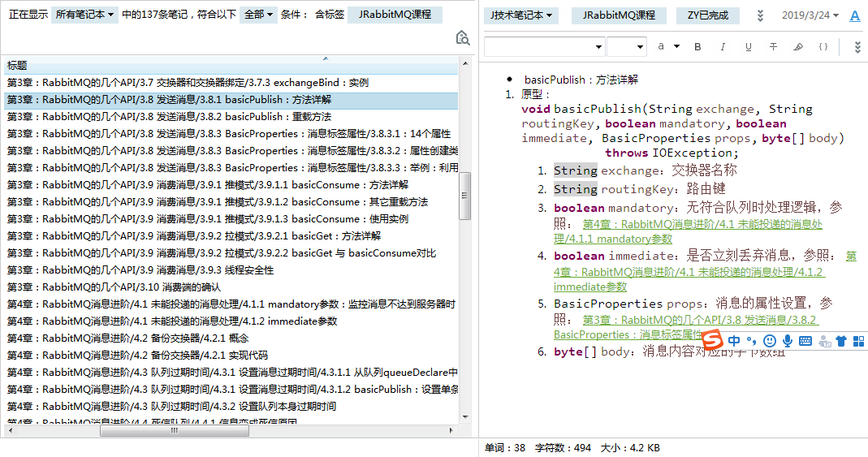Expand more note tags next to ZY已完成
Viewport: 868px width, 457px height.
(760, 15)
